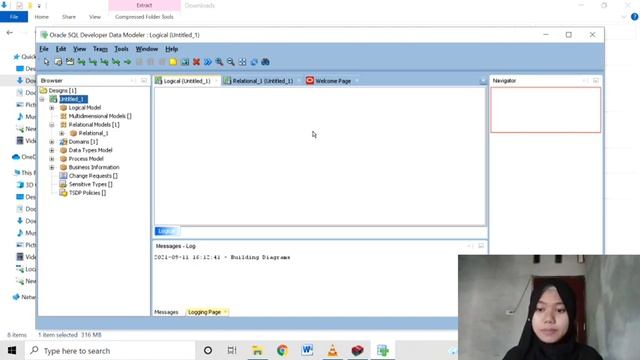Click the Task View taskbar icon
This screenshot has height=360, width=640.
click(x=232, y=350)
